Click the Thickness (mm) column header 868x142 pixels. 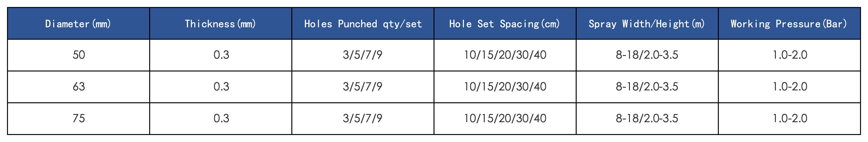pos(220,24)
